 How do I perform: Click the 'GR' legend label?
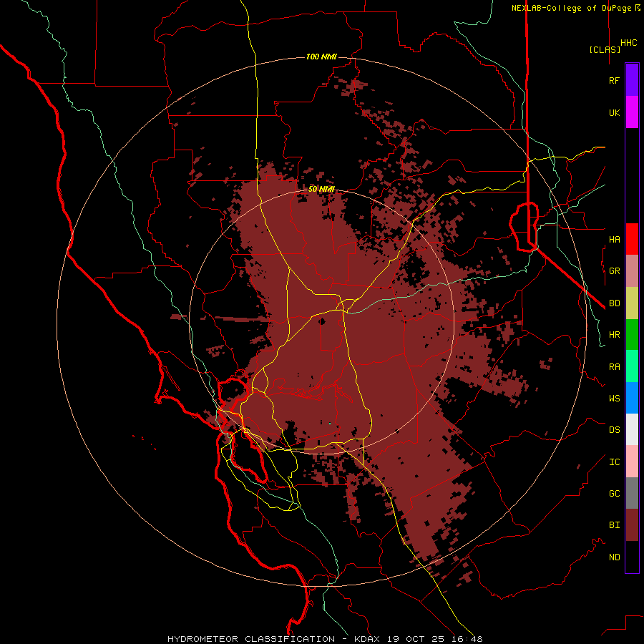click(615, 271)
